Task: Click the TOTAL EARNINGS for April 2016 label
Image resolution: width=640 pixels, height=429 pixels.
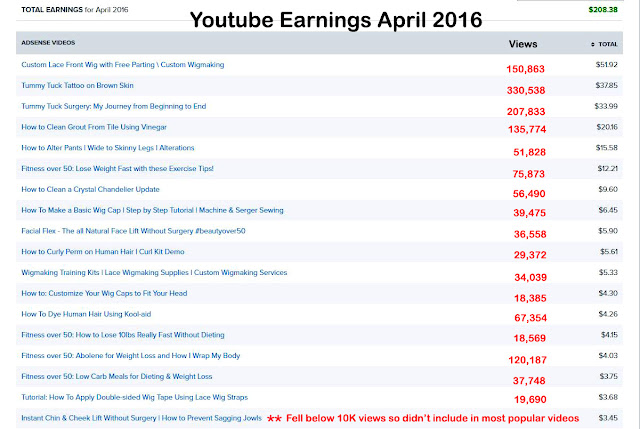Action: 75,9
